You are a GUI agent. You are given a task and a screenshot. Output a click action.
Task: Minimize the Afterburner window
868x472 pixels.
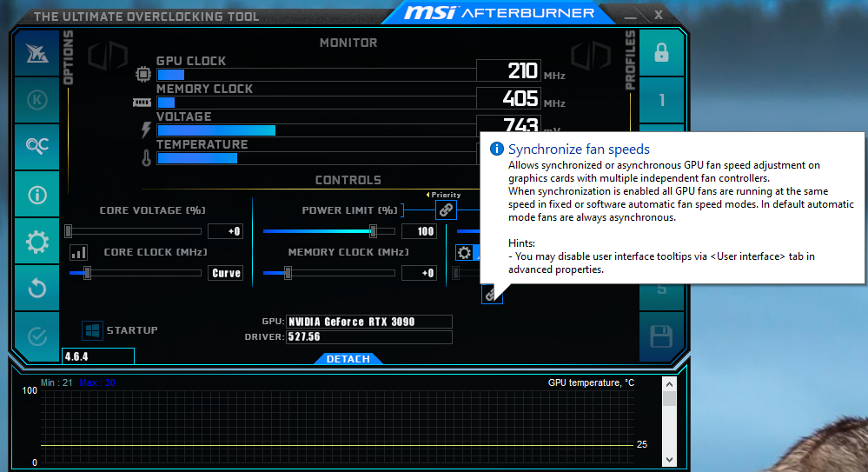tap(630, 16)
